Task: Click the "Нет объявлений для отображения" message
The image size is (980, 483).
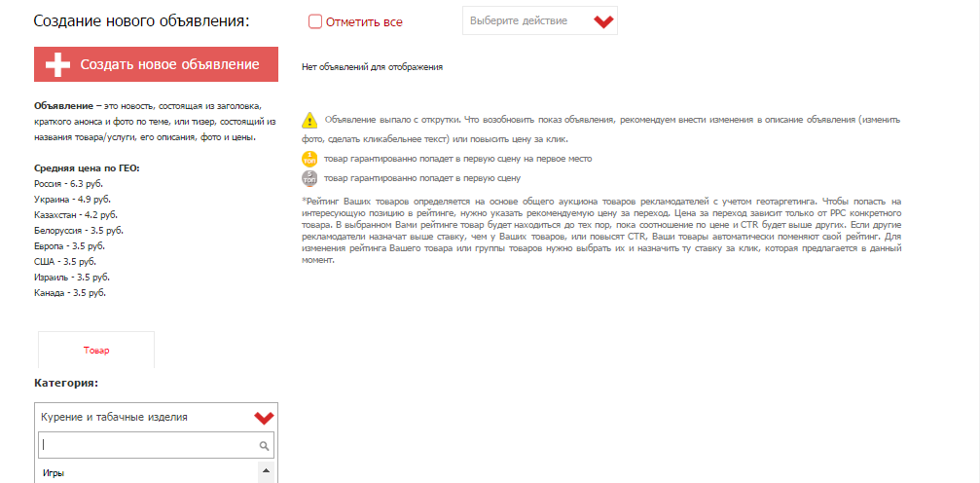Action: [373, 67]
